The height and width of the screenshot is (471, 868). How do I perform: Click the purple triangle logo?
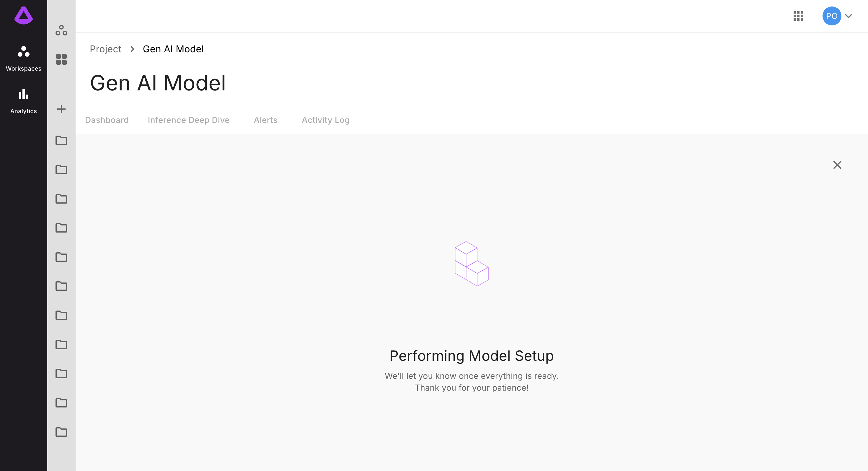pos(24,15)
